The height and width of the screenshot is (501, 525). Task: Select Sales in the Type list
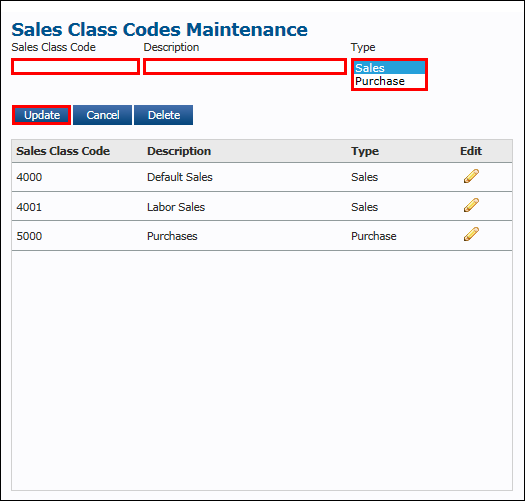tap(389, 68)
